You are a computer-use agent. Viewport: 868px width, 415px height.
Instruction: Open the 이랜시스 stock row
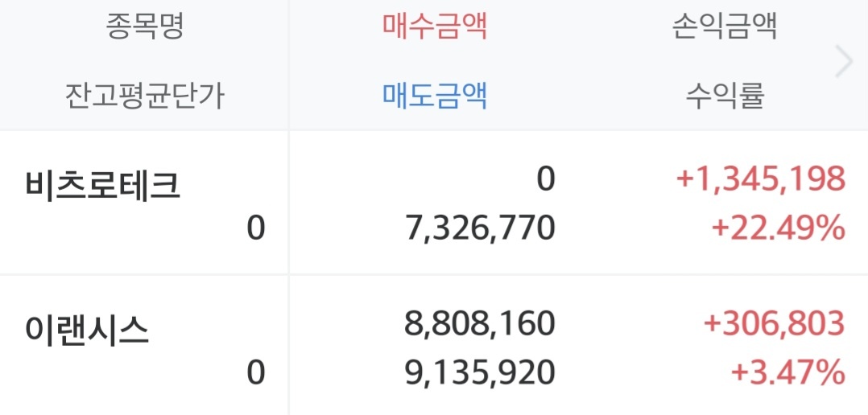pyautogui.click(x=434, y=345)
